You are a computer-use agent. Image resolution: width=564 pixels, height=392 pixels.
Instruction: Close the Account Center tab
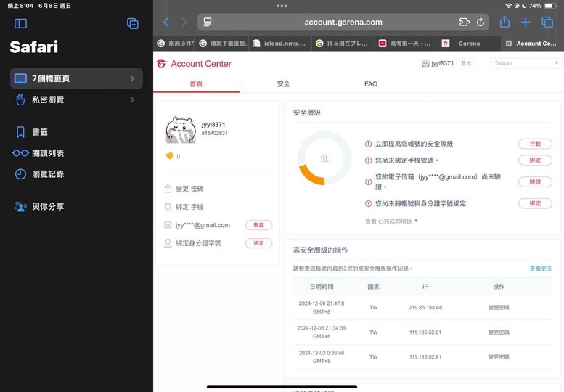509,44
